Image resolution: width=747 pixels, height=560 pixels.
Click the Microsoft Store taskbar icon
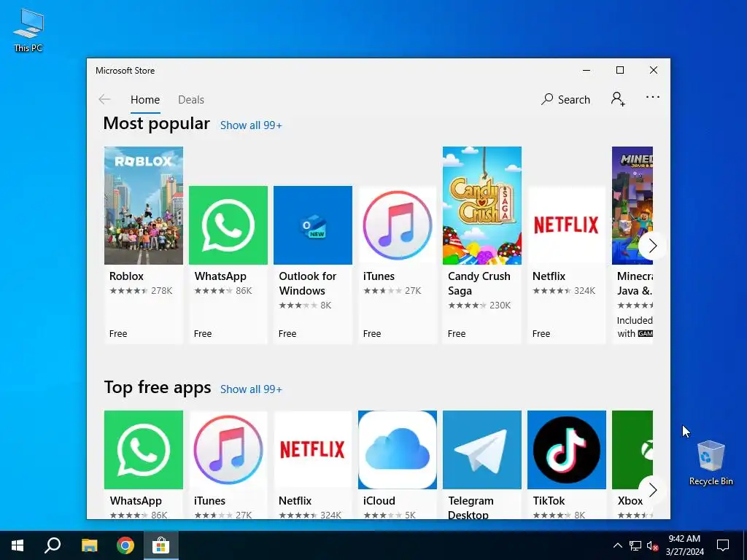(161, 545)
